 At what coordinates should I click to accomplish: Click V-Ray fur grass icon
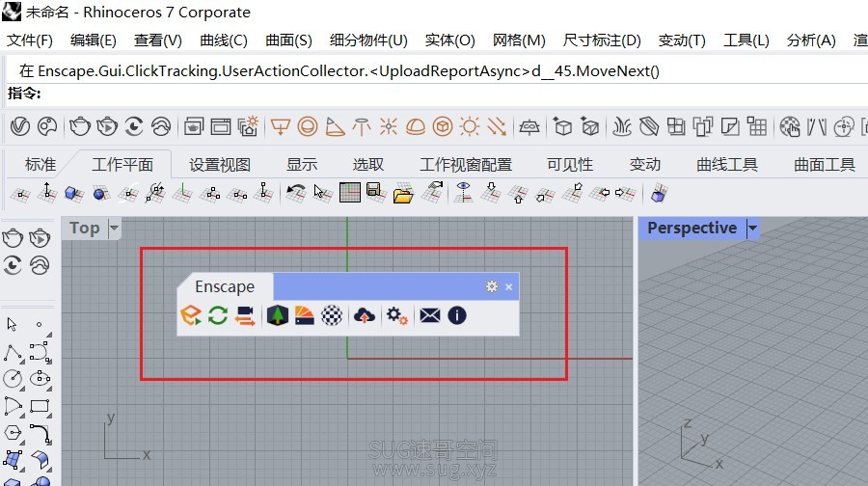(x=622, y=126)
